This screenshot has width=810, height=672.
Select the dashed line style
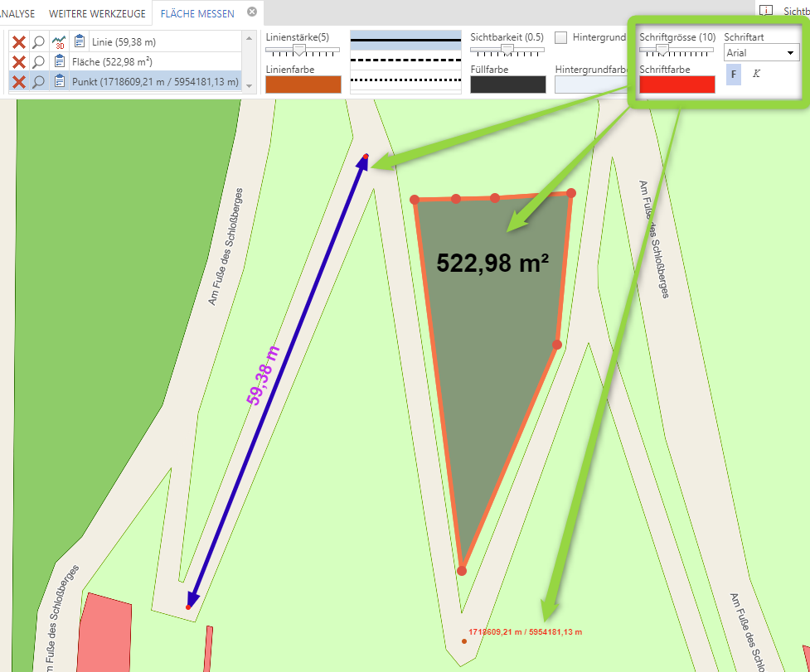coord(405,60)
